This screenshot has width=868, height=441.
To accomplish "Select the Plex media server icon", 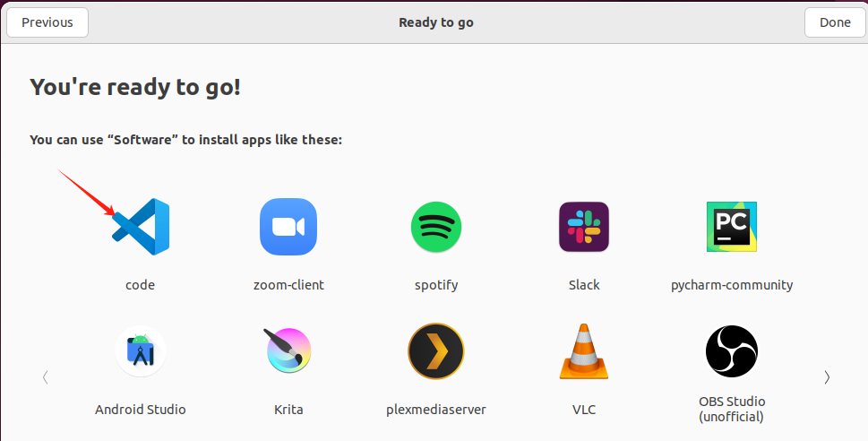I will click(436, 351).
